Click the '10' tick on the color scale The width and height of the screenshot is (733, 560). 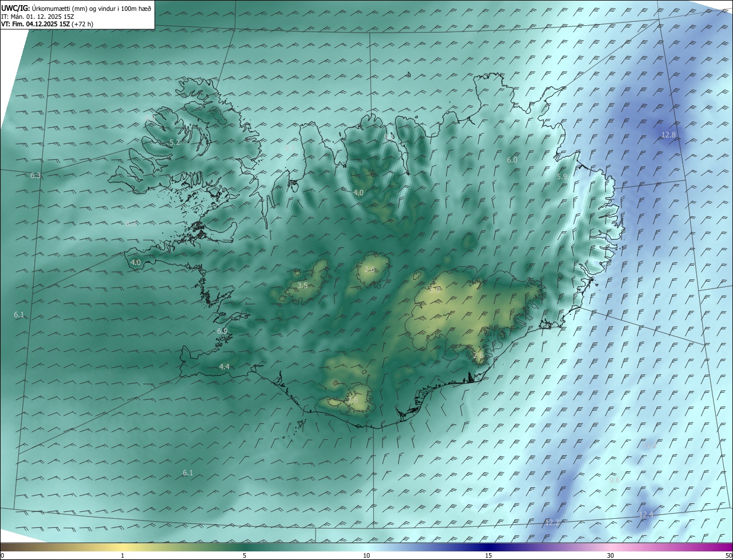[x=366, y=555]
